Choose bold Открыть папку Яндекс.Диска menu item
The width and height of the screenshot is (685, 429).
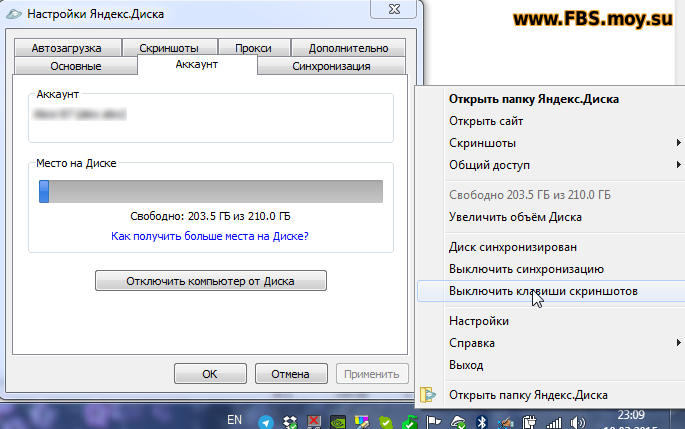pos(534,99)
